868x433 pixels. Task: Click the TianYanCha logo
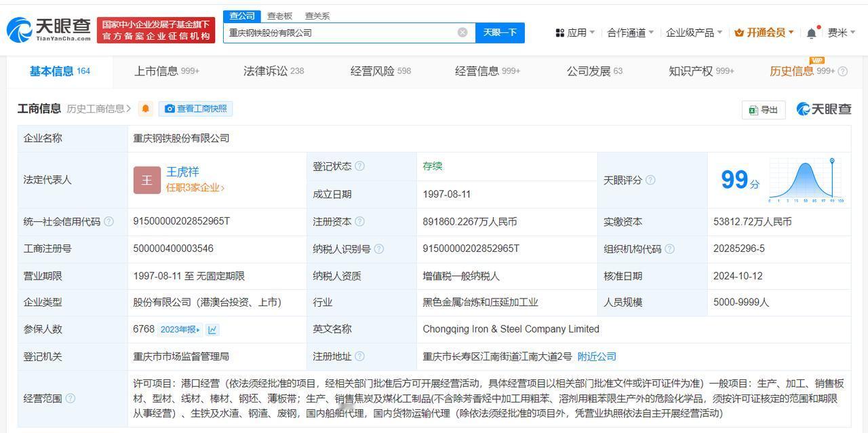pos(49,30)
